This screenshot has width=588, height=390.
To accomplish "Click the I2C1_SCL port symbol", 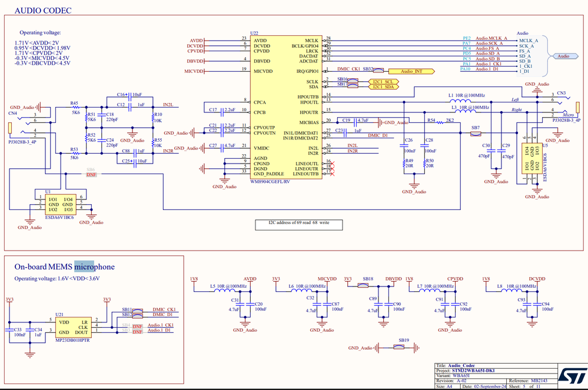I will click(383, 82).
